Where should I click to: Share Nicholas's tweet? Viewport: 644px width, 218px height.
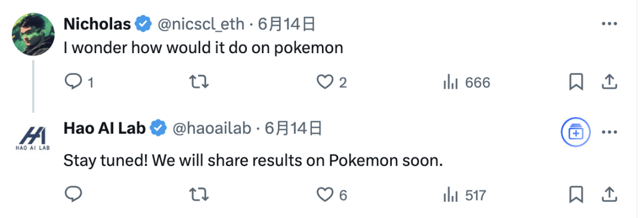click(x=610, y=82)
